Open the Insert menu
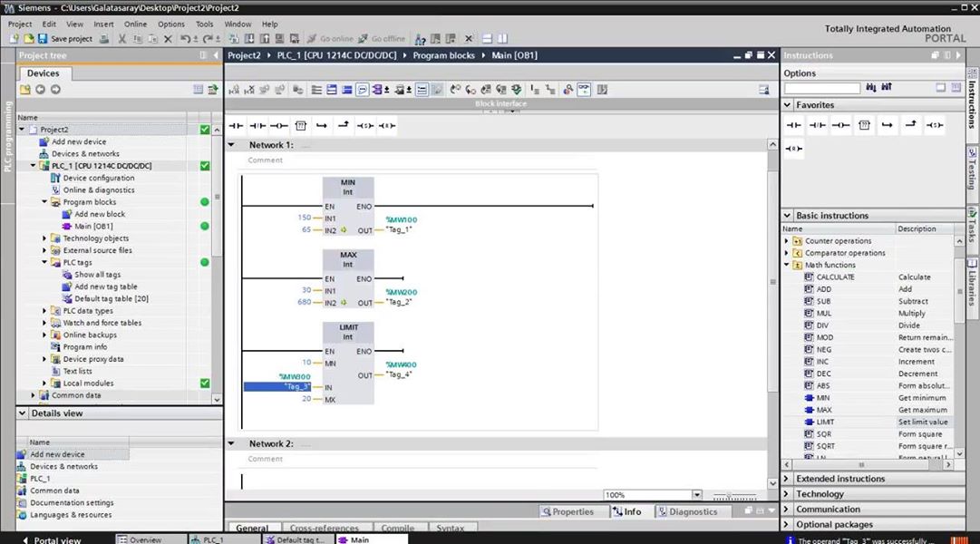This screenshot has height=544, width=980. (103, 24)
